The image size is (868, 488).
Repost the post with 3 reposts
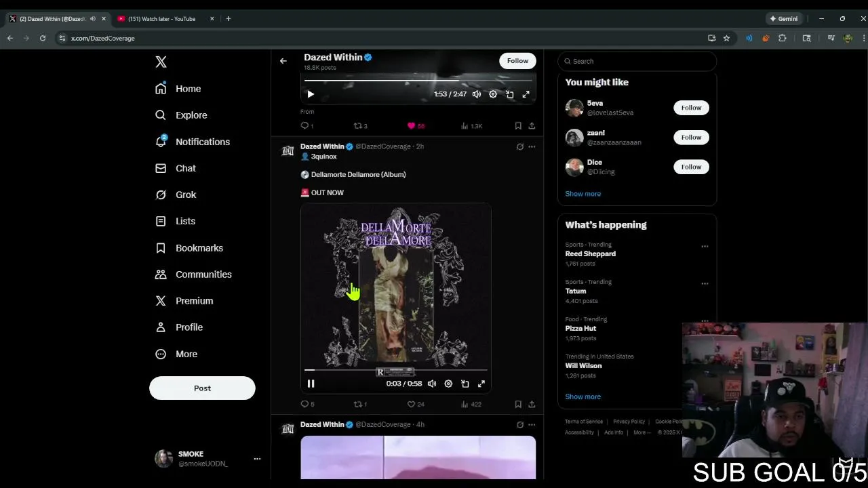[360, 125]
